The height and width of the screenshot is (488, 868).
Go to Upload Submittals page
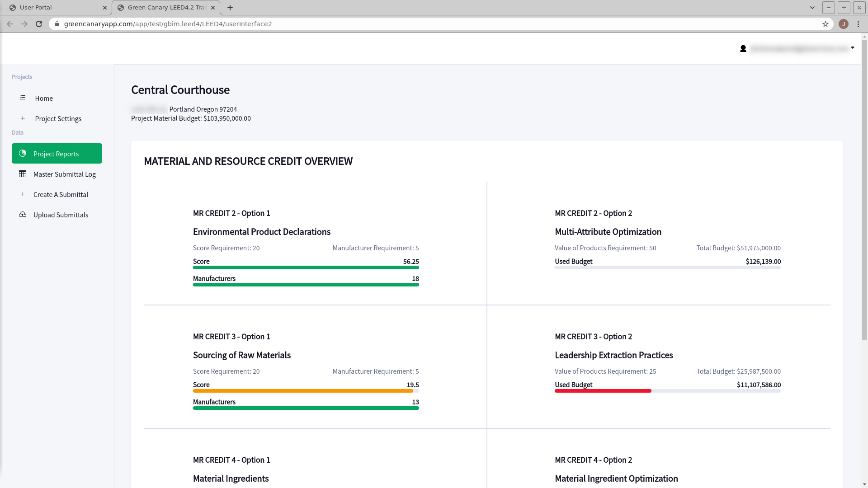pos(61,215)
